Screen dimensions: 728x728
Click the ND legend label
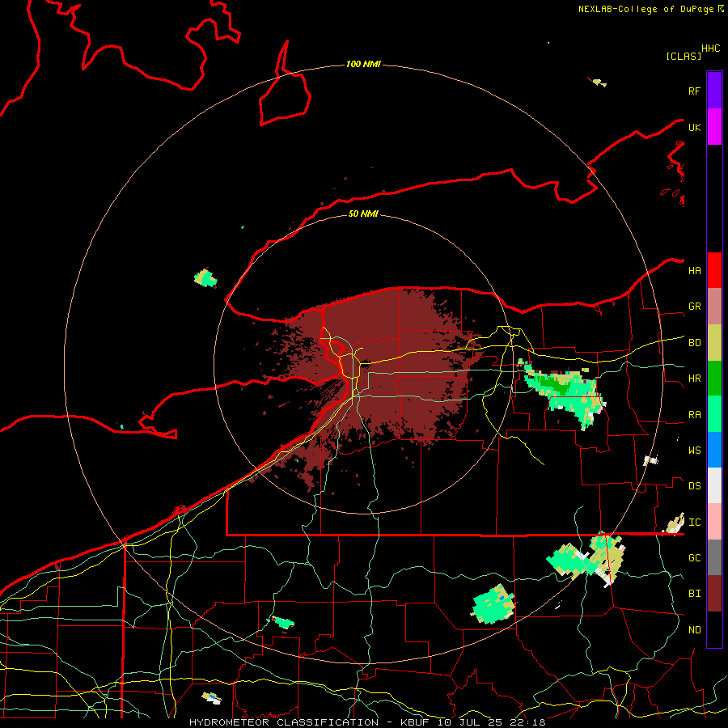(694, 630)
